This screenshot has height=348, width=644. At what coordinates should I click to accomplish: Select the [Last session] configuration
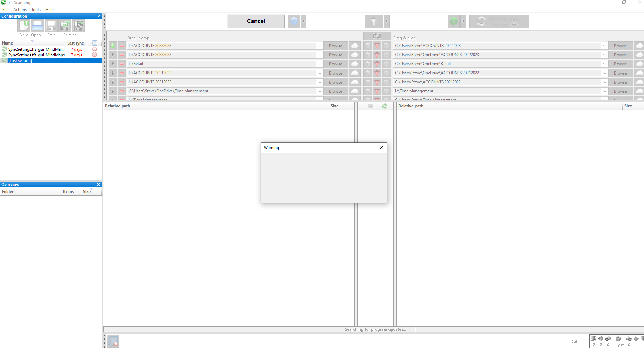(51, 61)
